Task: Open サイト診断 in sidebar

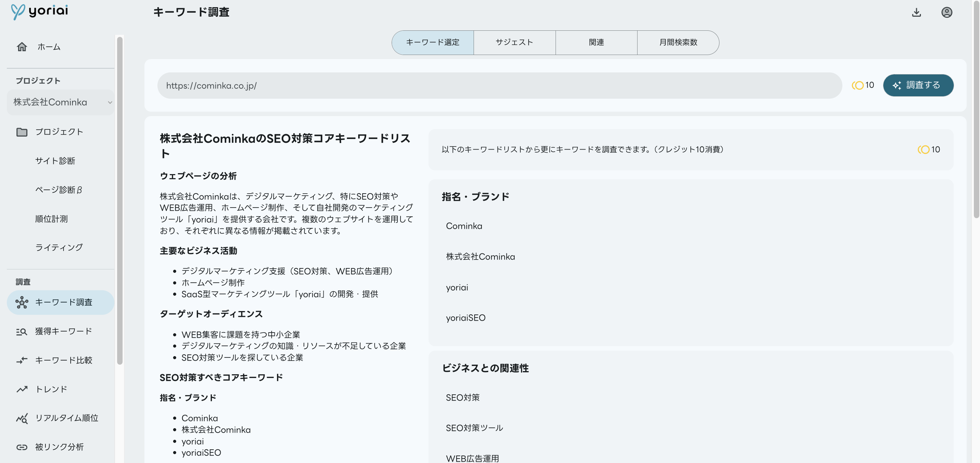Action: point(55,160)
